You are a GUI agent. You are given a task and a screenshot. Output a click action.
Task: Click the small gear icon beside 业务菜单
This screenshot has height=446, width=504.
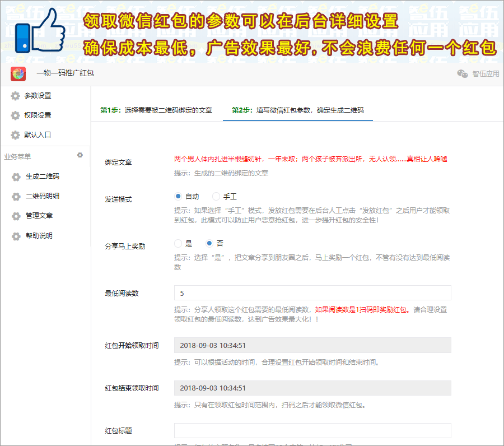pyautogui.click(x=80, y=155)
